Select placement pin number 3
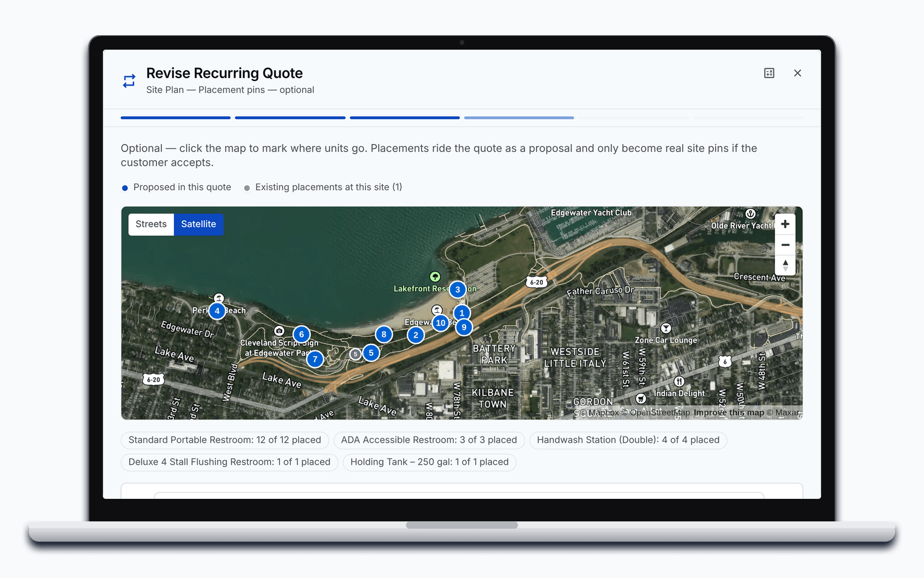This screenshot has width=924, height=578. pos(458,290)
